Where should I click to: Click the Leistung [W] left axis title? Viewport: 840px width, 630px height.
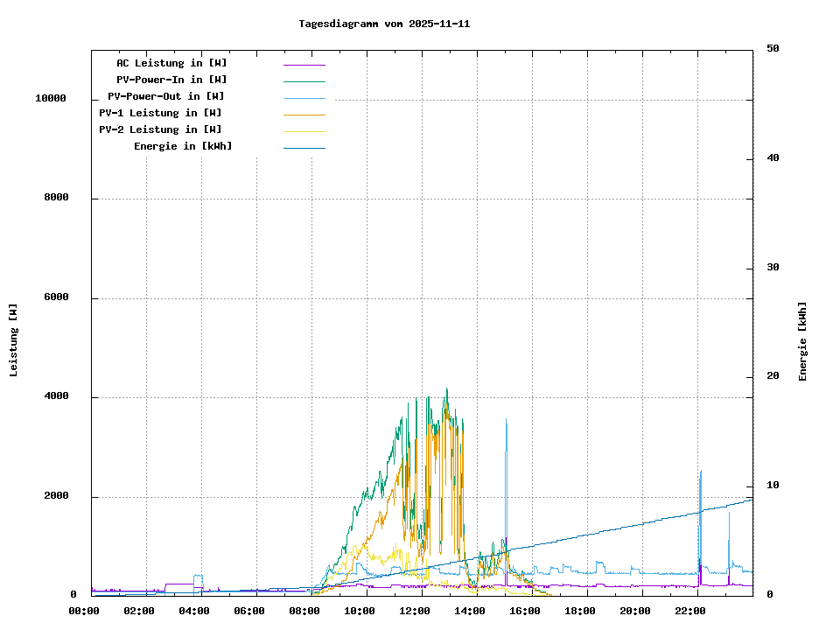pos(14,340)
